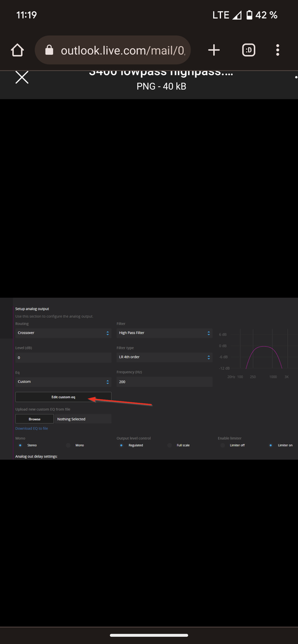
Task: Click the Edit custom eq button
Action: tap(63, 397)
